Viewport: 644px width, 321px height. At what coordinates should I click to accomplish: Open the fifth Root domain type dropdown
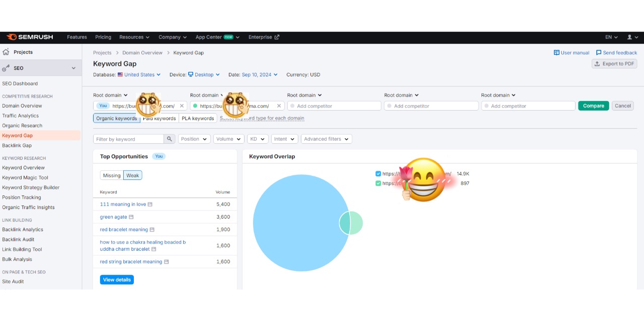499,95
